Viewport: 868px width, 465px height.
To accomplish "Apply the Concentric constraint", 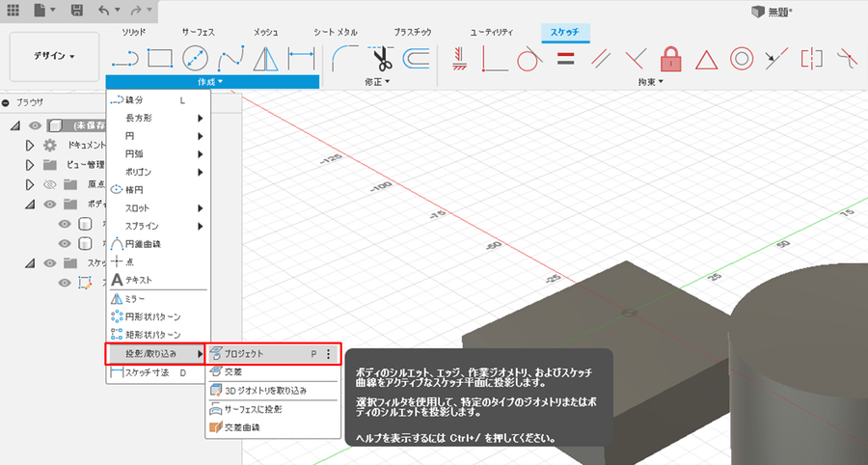I will [x=742, y=59].
